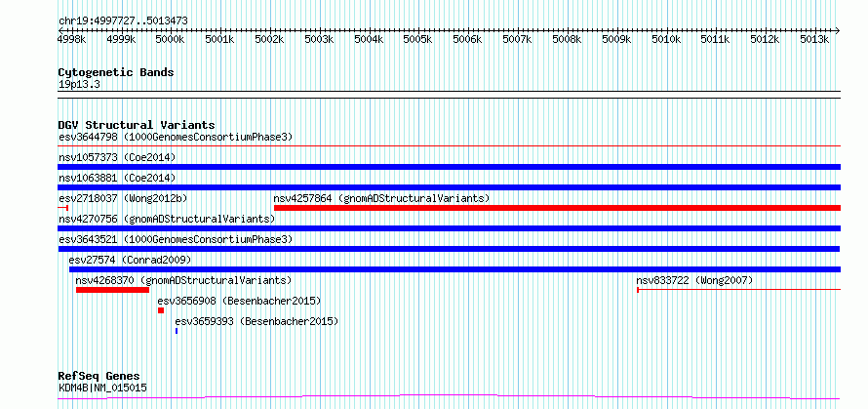868x409 pixels.
Task: Open the nsv4270756 gnomAD variant label
Action: pyautogui.click(x=167, y=219)
